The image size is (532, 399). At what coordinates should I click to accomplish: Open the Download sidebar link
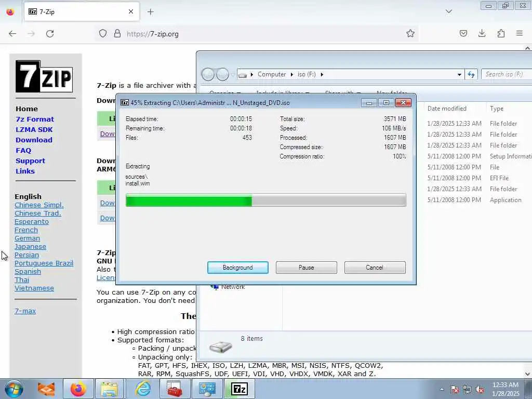point(34,140)
